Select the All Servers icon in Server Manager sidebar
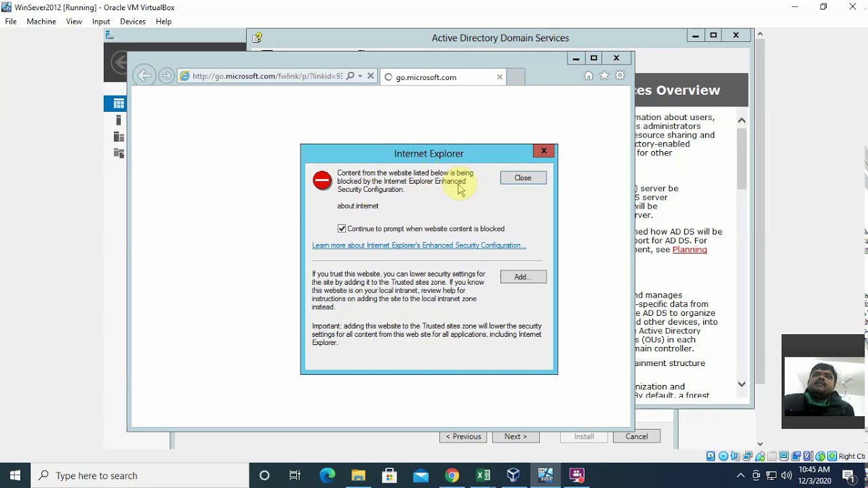 [119, 136]
